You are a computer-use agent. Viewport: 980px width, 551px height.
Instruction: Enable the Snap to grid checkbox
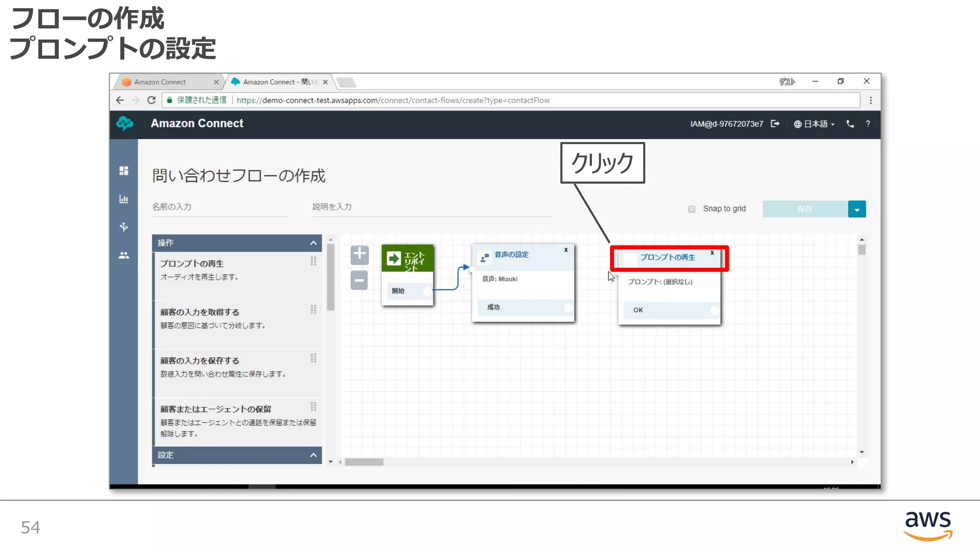pyautogui.click(x=691, y=209)
